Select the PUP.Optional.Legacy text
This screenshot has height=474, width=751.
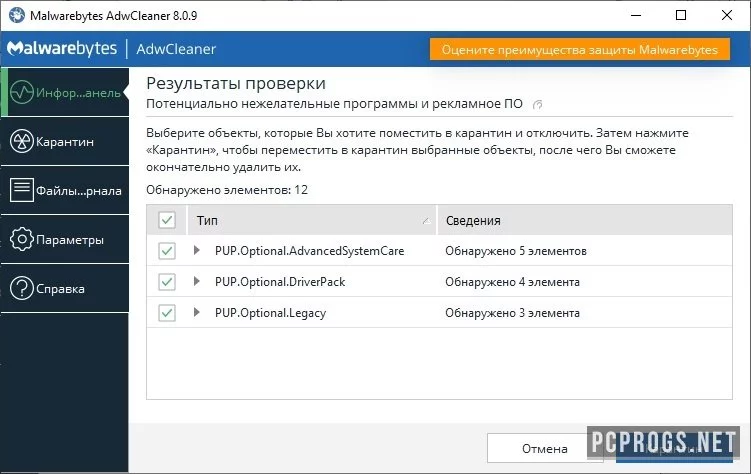pos(270,313)
